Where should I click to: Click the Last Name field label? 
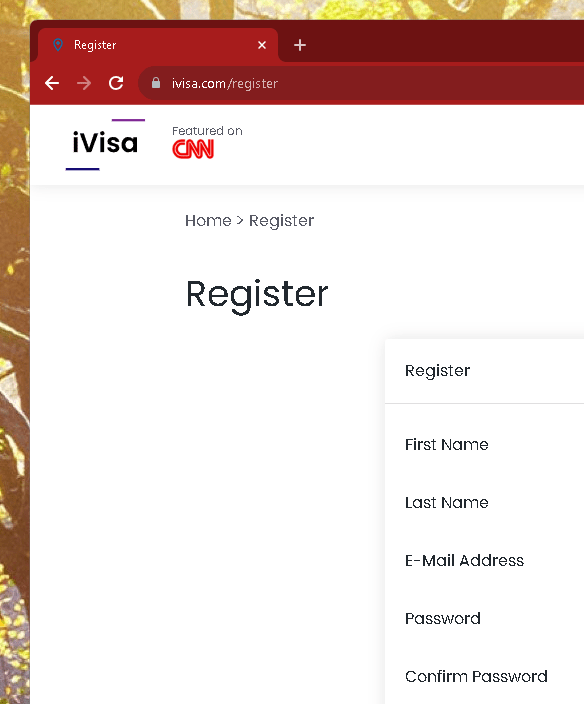[x=447, y=502]
